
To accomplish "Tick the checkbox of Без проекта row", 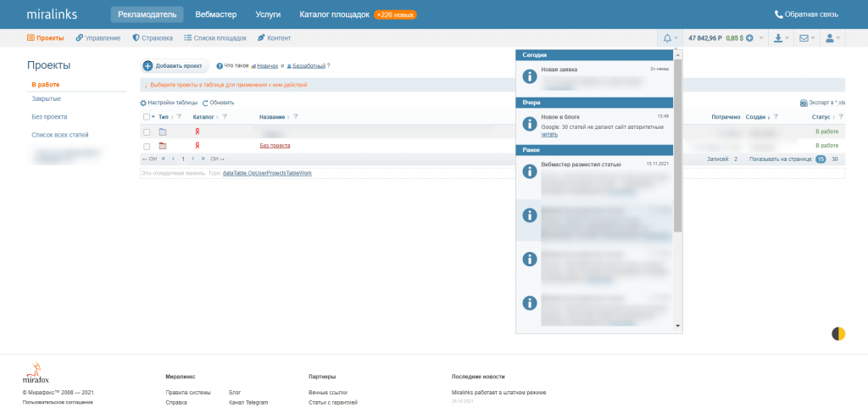I will click(x=147, y=147).
